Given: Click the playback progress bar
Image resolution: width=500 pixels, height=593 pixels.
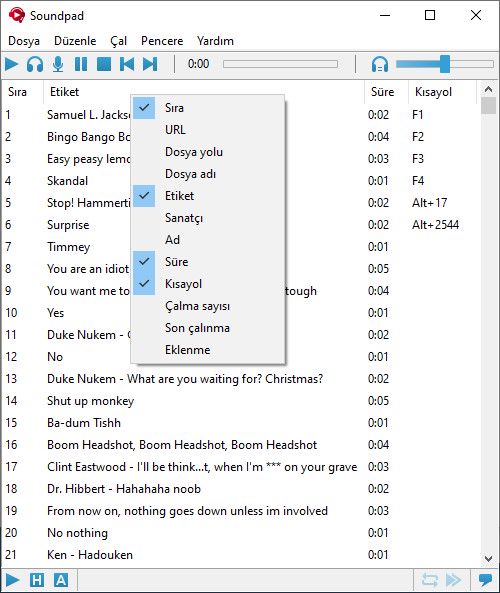Looking at the screenshot, I should click(x=280, y=64).
